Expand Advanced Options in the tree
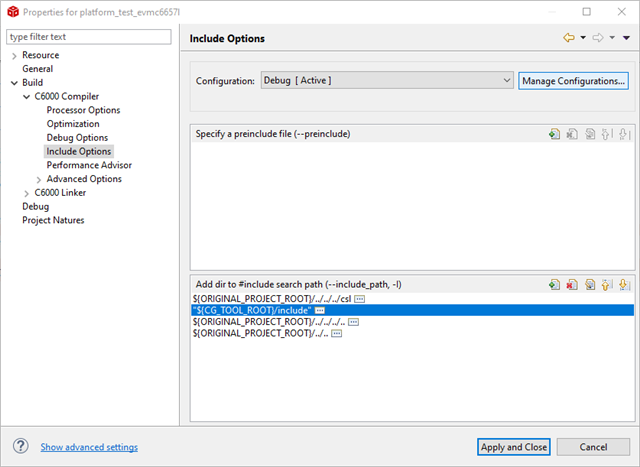 (39, 180)
